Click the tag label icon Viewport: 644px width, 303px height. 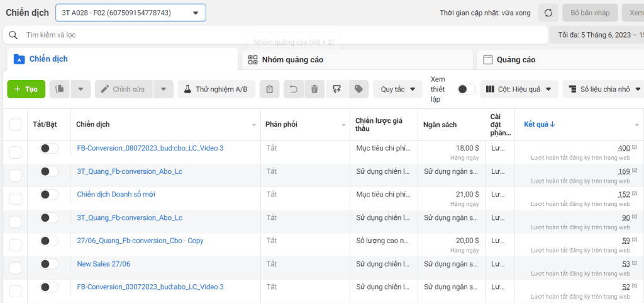pos(358,89)
